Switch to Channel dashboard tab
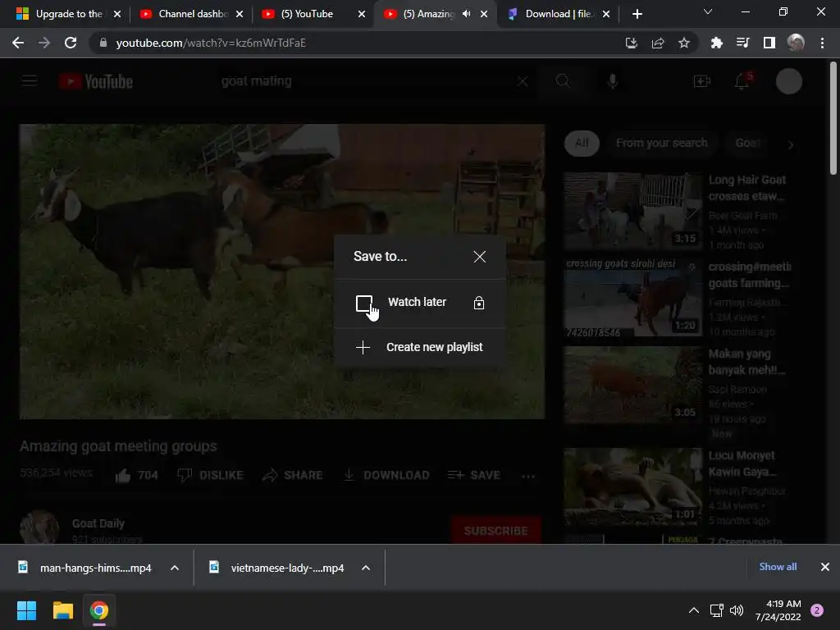Viewport: 840px width, 630px height. (x=185, y=14)
